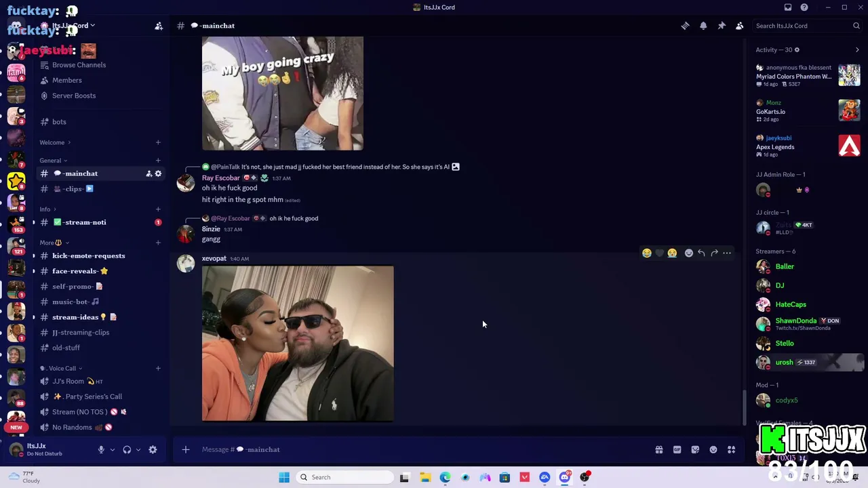
Task: Edit mainchat channel settings gear
Action: point(158,174)
